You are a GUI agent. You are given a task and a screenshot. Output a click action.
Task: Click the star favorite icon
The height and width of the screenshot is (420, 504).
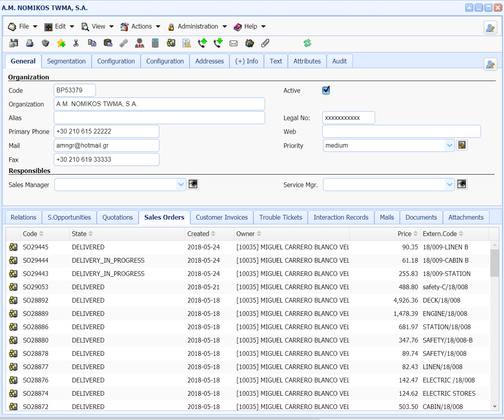click(x=61, y=43)
